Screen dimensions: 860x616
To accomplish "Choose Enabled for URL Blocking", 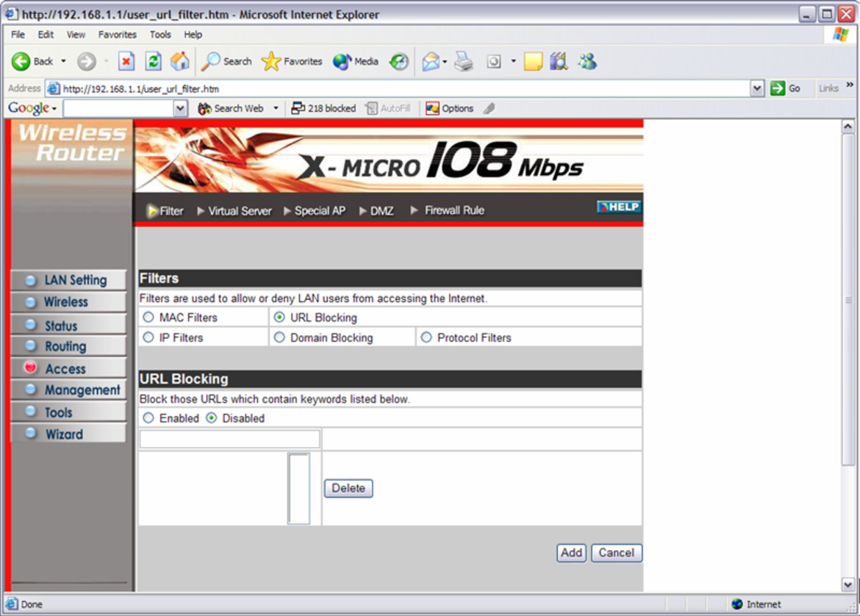I will (148, 418).
